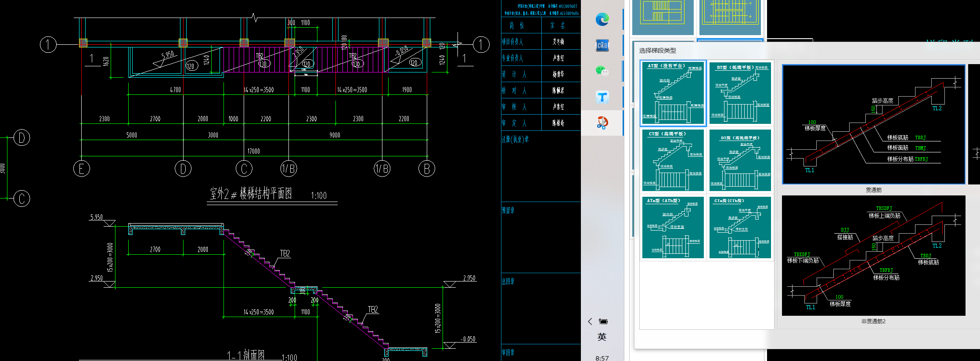Click the 注册(执业)章 label
This screenshot has height=361, width=980.
point(515,139)
